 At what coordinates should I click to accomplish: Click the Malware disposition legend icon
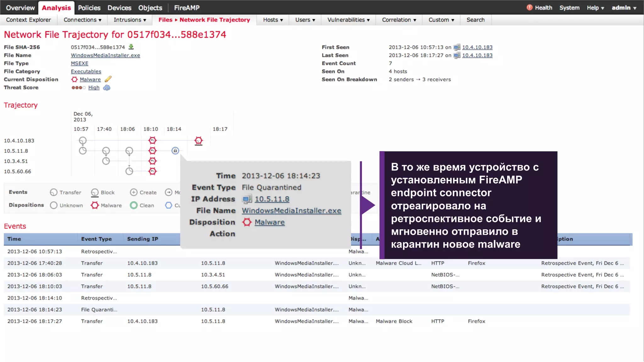click(x=95, y=205)
